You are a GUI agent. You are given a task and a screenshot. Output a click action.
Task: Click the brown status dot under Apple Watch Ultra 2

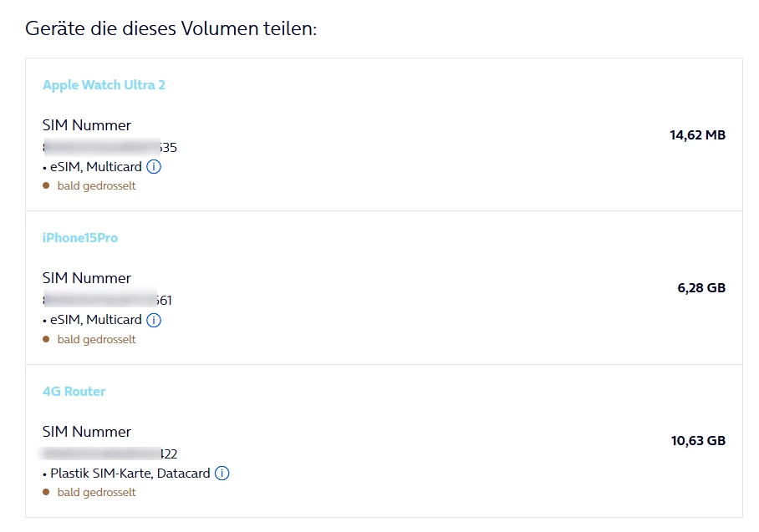tap(46, 185)
